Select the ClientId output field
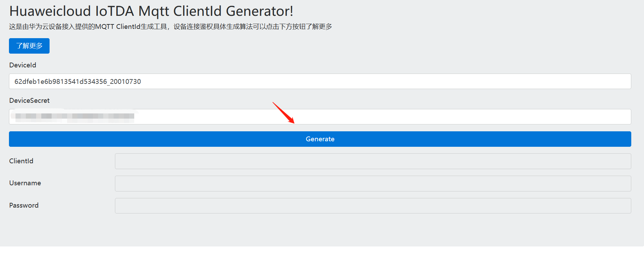The width and height of the screenshot is (644, 253). coord(373,161)
